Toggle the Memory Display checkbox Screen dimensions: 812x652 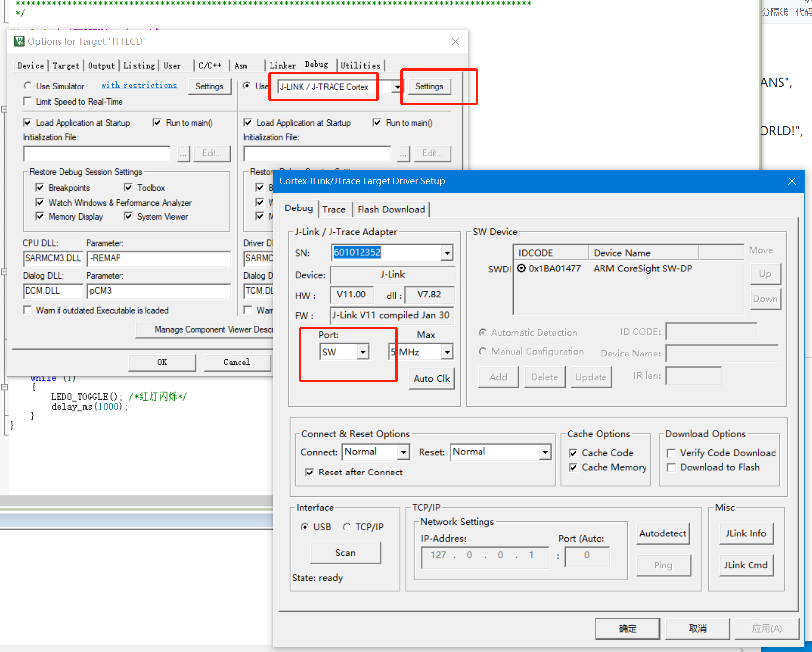40,216
